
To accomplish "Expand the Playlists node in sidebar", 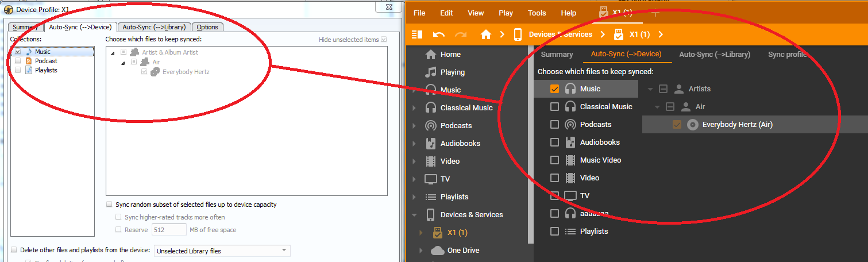I will pos(414,197).
